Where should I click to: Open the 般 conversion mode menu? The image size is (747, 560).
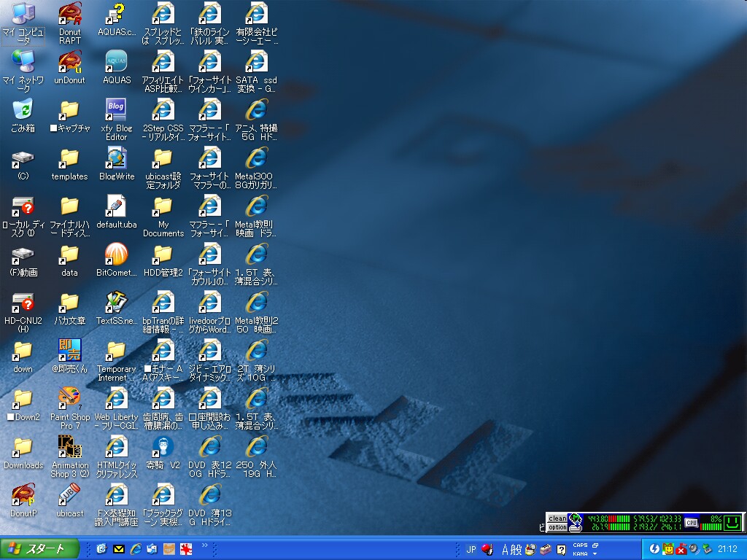(516, 550)
